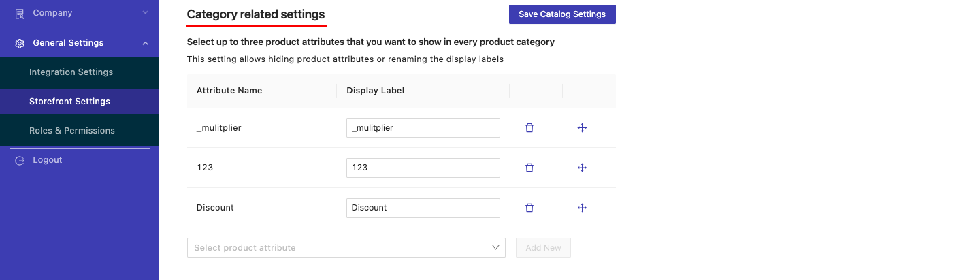Image resolution: width=980 pixels, height=280 pixels.
Task: Open Integration Settings menu item
Action: click(x=71, y=72)
